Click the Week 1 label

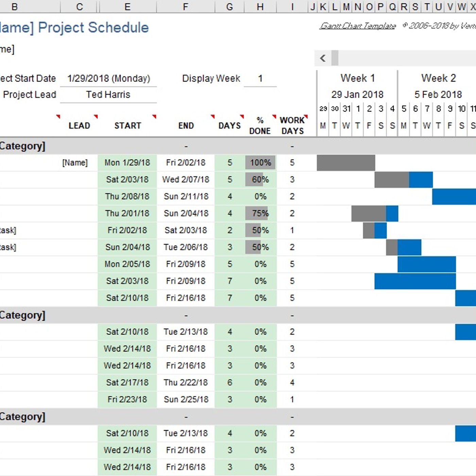click(358, 78)
